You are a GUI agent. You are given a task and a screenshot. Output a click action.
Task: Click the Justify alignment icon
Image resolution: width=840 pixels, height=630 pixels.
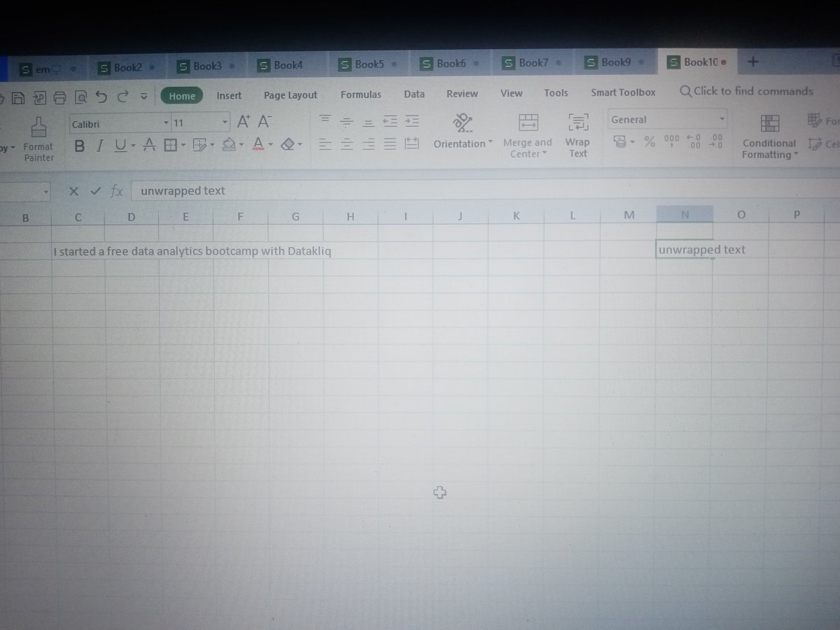(x=390, y=143)
